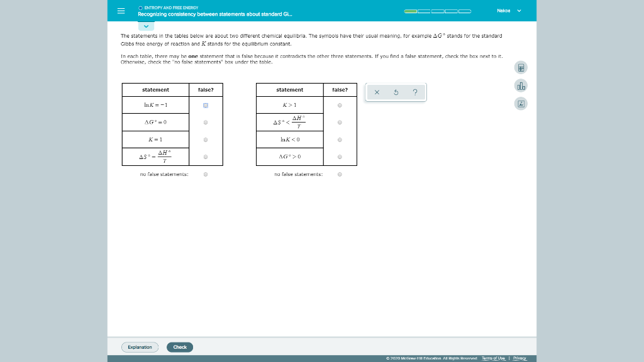Check the false box for ln K = -1

(204, 105)
